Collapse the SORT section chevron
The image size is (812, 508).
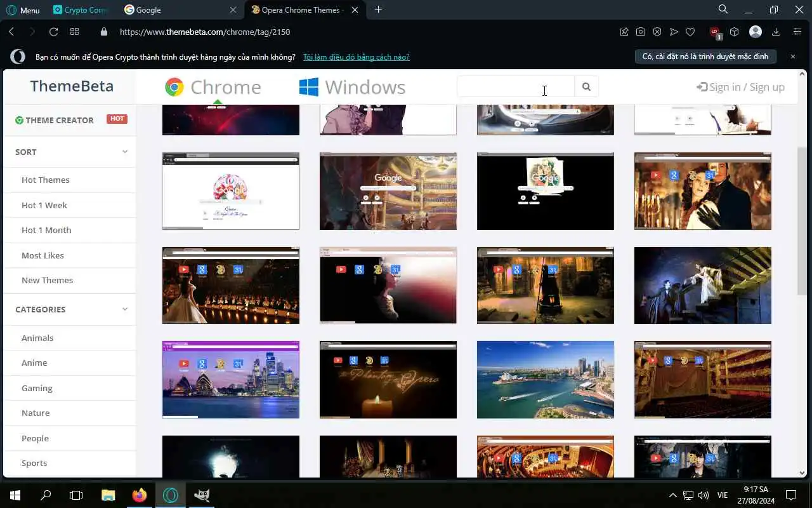click(x=125, y=152)
